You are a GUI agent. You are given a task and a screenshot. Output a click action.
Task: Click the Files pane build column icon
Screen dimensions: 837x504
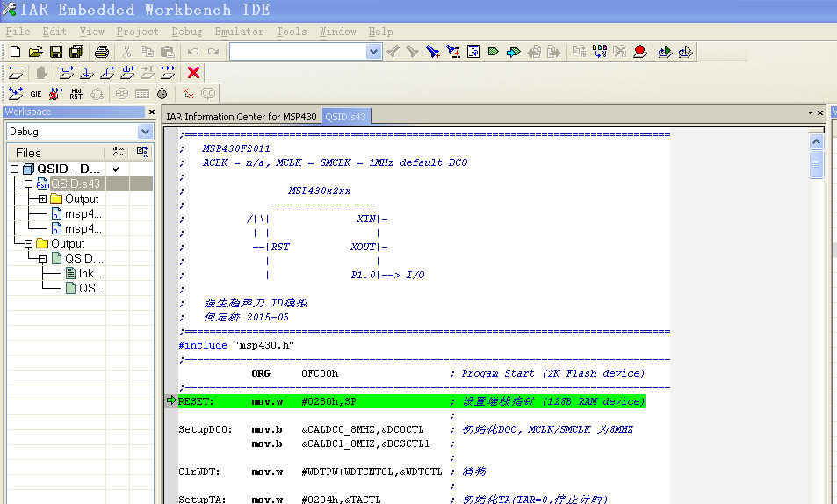pyautogui.click(x=142, y=152)
